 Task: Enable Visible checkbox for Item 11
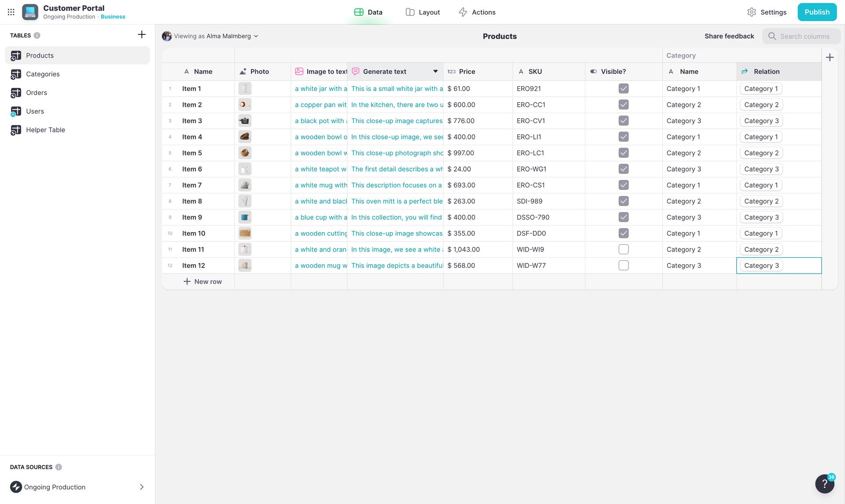(623, 249)
